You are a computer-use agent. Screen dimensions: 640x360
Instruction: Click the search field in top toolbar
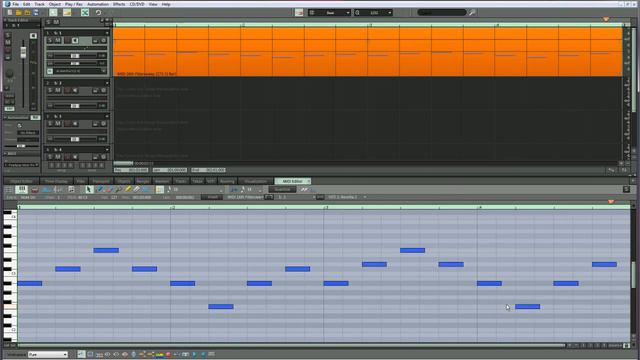pos(441,13)
